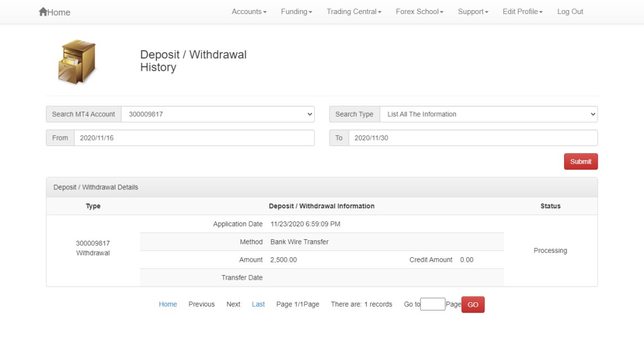
Task: Click the filing cabinet drawer icon
Action: point(77,62)
